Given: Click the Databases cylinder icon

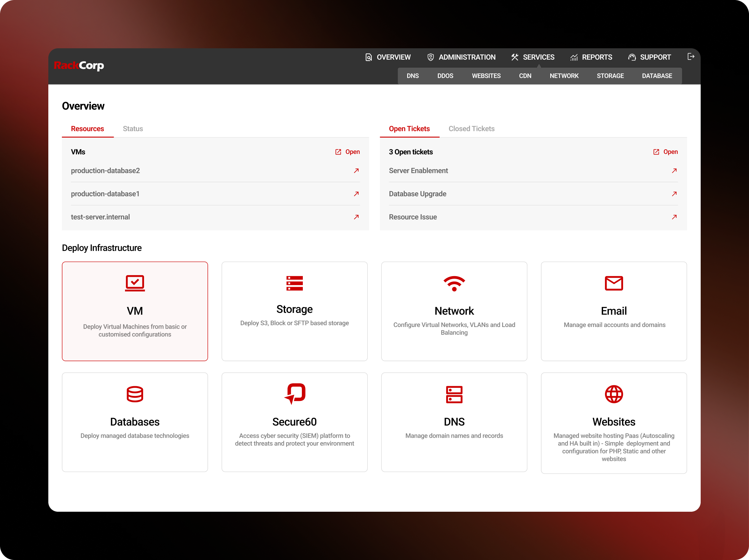Looking at the screenshot, I should 135,394.
